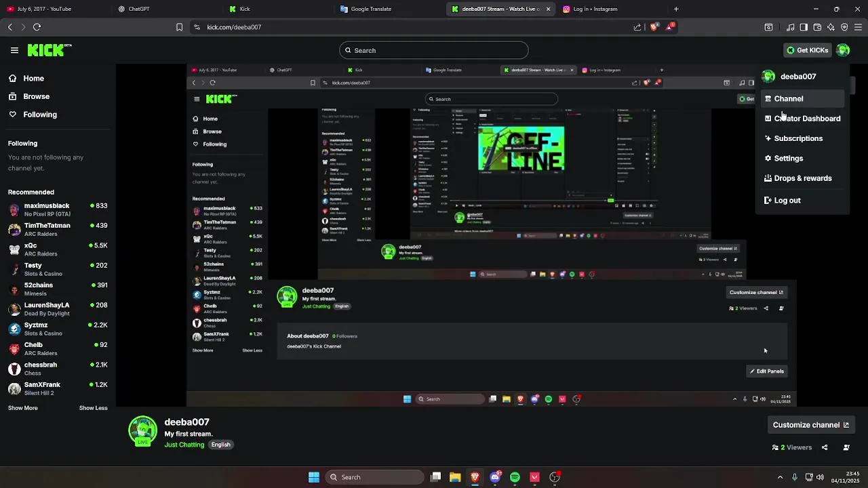Screen dimensions: 868x488
Task: Click the English language tag below stream
Action: tap(220, 445)
